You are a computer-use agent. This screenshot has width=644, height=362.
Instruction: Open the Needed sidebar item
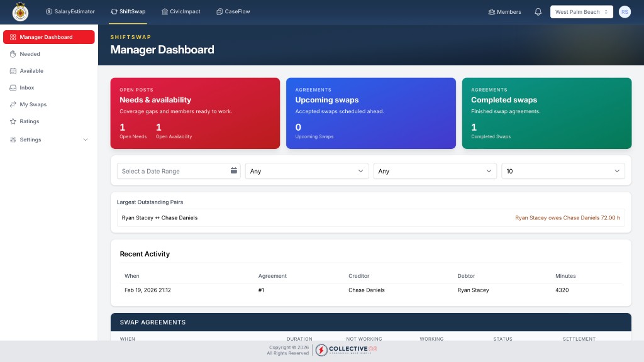49,54
